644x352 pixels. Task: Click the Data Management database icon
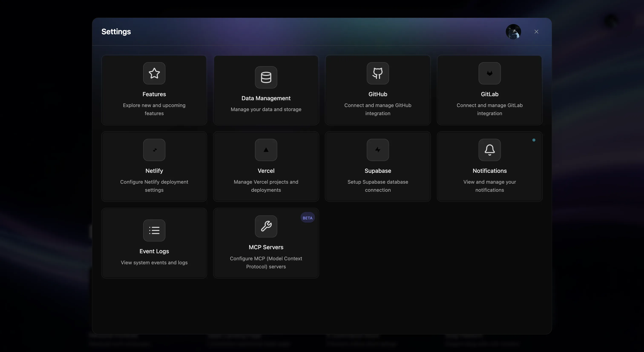point(266,77)
